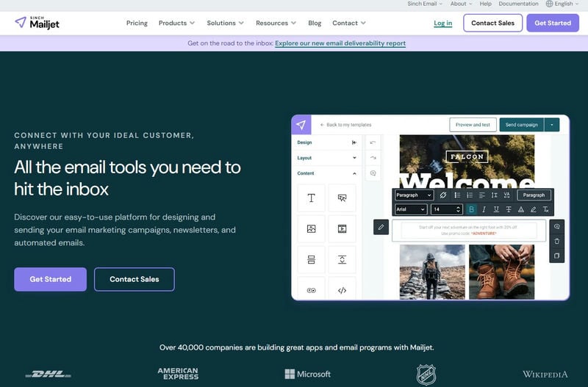Open the Sinch Email dropdown
Screen dimensions: 588x387
coord(425,4)
